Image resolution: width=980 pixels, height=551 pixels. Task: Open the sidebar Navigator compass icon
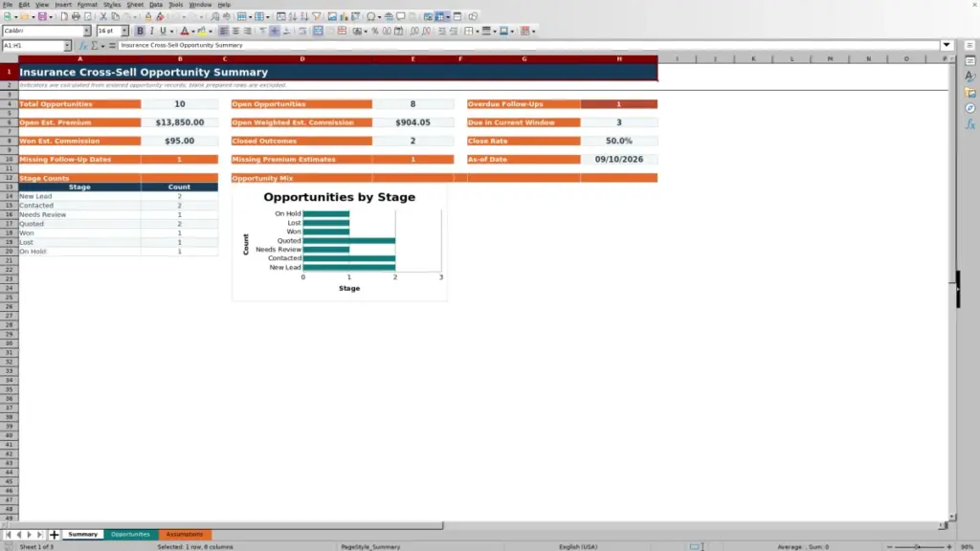click(970, 108)
